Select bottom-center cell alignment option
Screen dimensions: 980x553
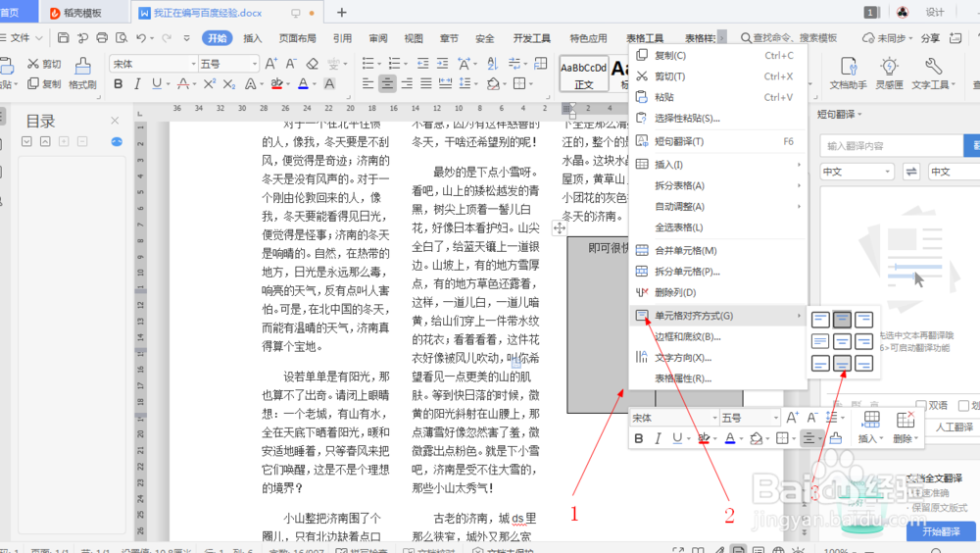point(842,363)
